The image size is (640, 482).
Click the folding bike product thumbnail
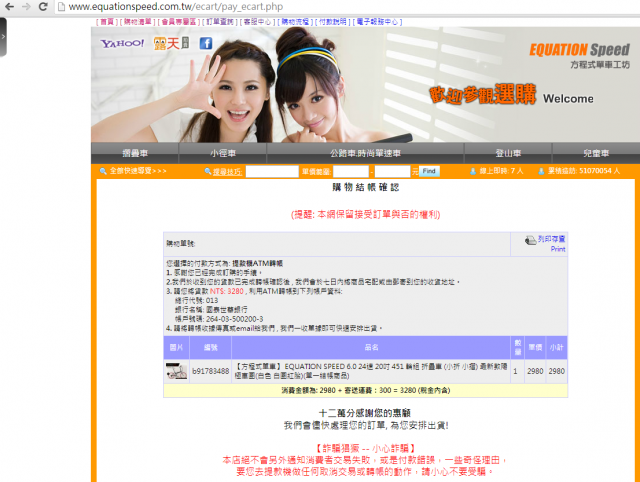pyautogui.click(x=177, y=371)
